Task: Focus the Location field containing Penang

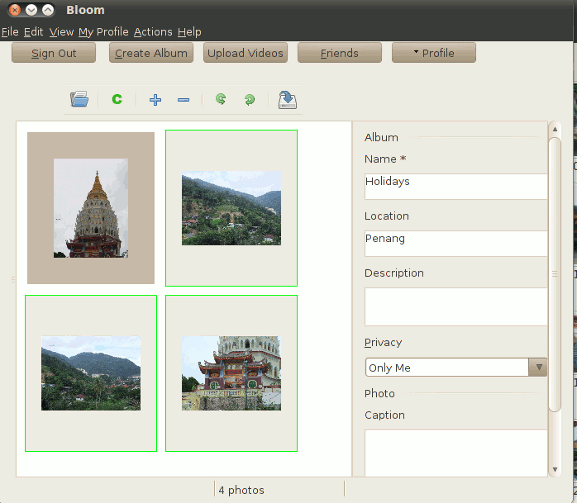Action: coord(456,243)
